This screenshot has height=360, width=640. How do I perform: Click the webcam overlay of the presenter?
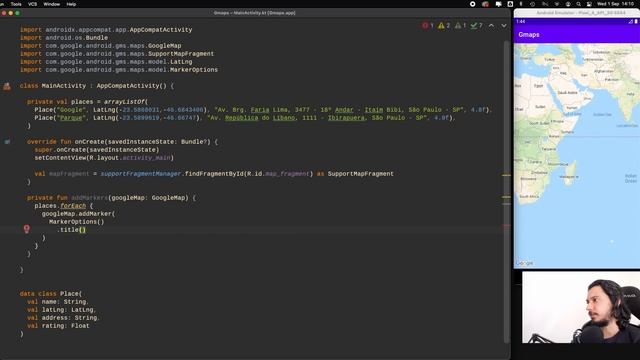[581, 307]
